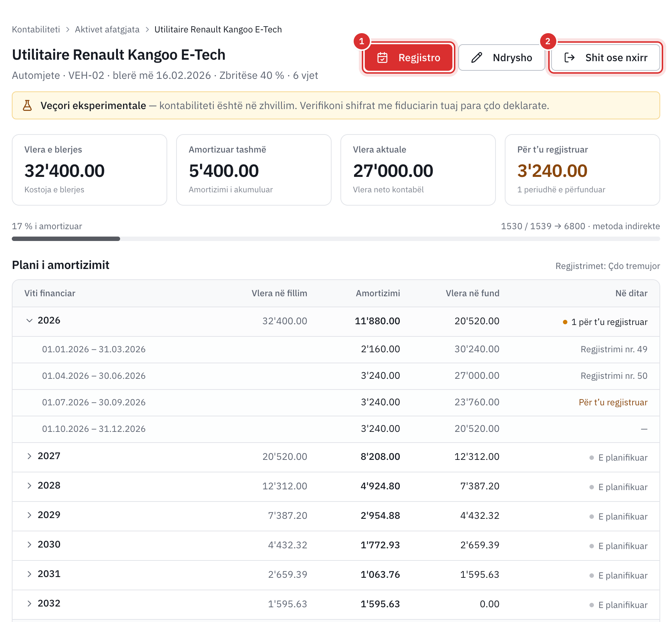Click the Amortizuar tashmë card
The image size is (672, 622).
pyautogui.click(x=254, y=170)
